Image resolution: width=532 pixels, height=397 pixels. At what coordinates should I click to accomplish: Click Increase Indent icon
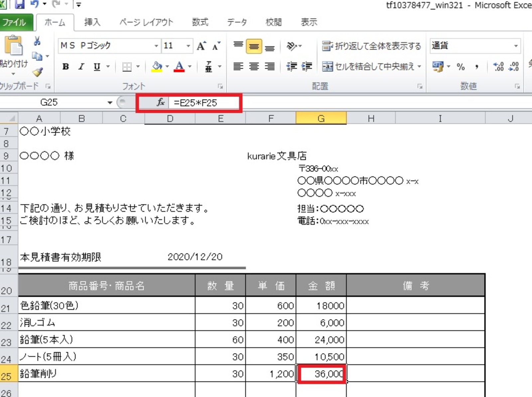point(307,66)
